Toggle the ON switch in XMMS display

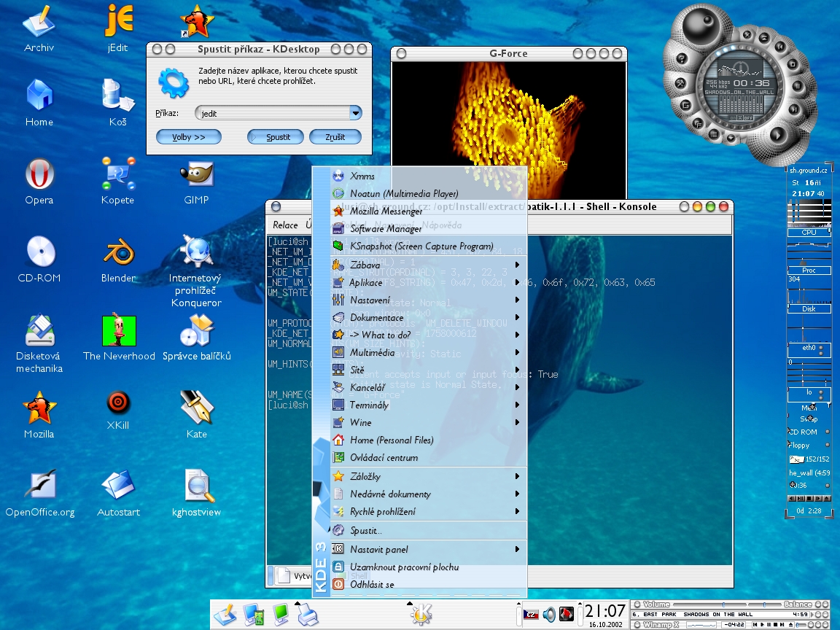coord(733,117)
